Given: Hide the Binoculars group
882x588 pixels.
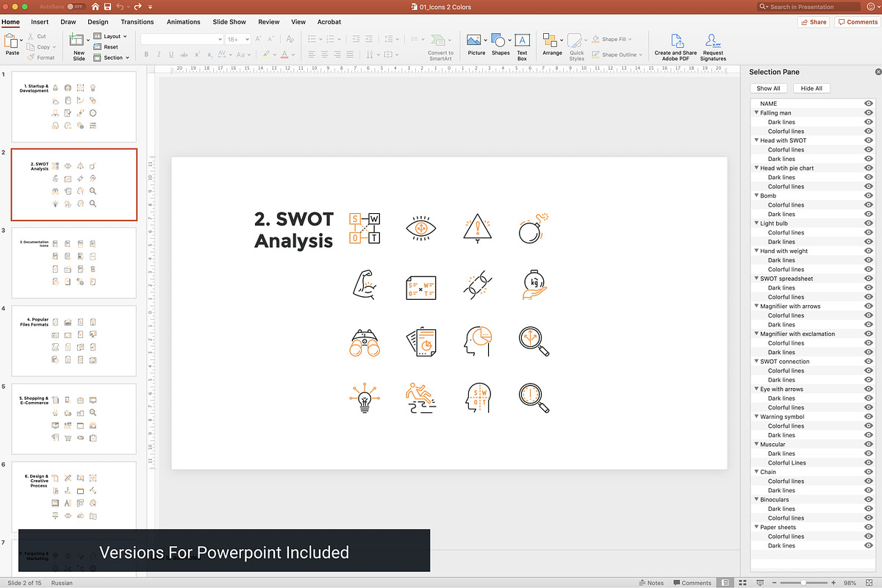Looking at the screenshot, I should [868, 500].
